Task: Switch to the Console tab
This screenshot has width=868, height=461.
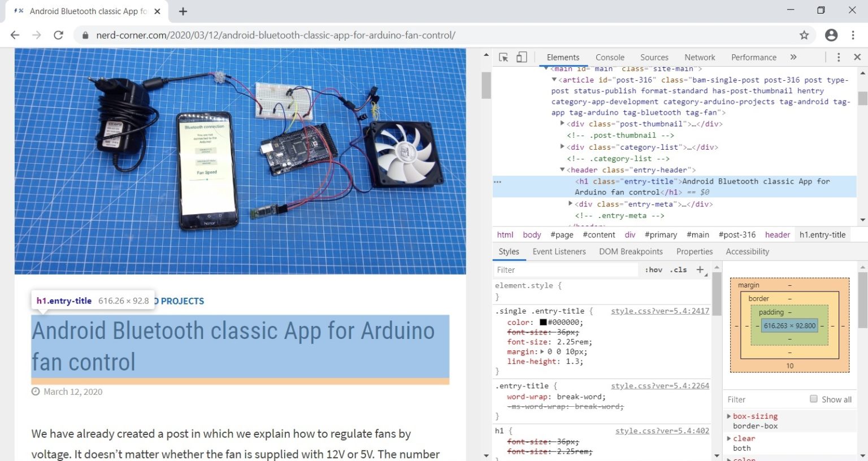Action: tap(610, 57)
